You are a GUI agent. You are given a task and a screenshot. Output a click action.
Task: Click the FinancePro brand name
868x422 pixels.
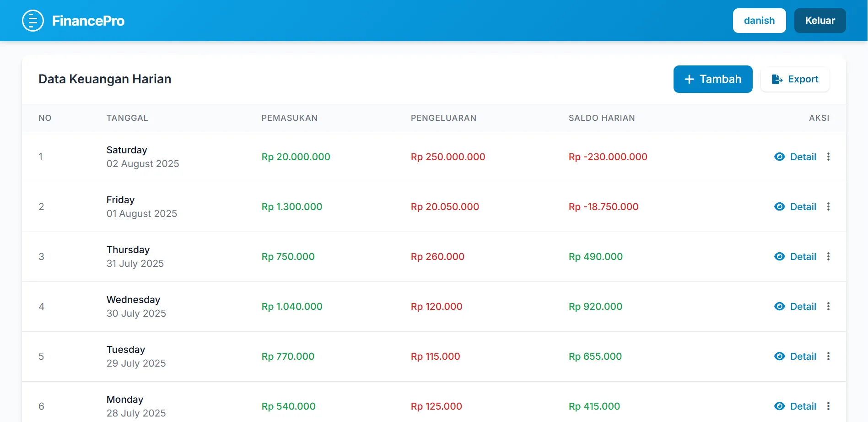[x=88, y=21]
